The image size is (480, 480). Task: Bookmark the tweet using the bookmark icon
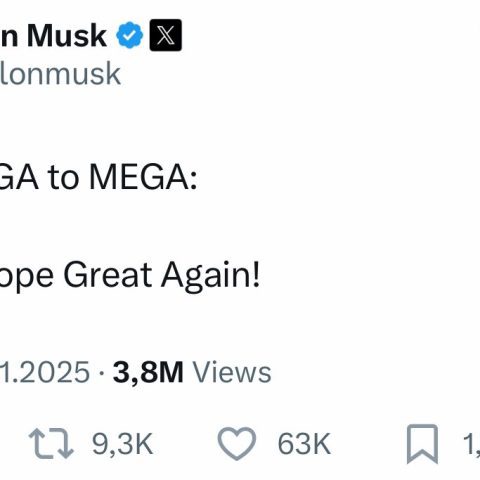point(422,444)
